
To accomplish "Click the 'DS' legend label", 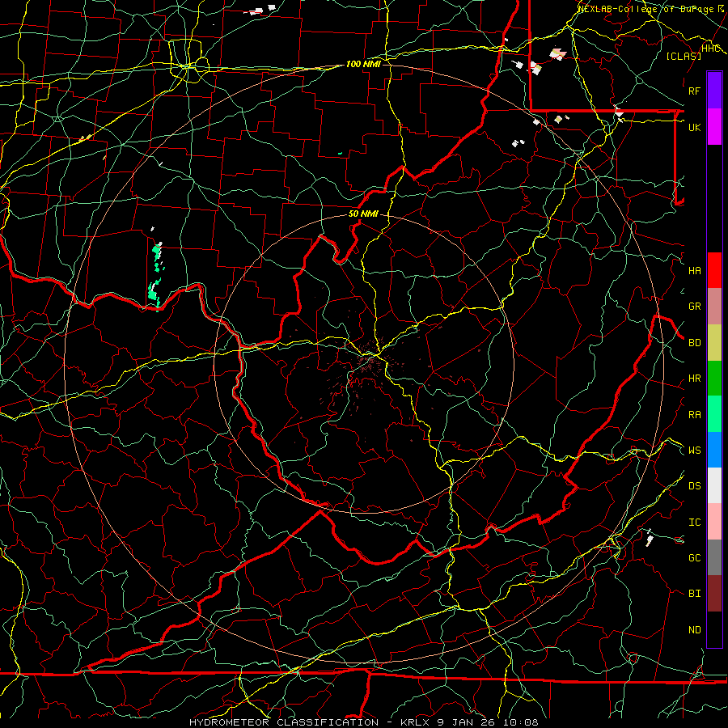I will click(695, 486).
